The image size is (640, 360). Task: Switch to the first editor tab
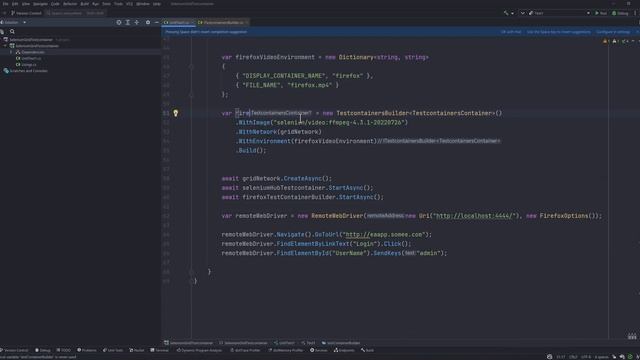[179, 22]
